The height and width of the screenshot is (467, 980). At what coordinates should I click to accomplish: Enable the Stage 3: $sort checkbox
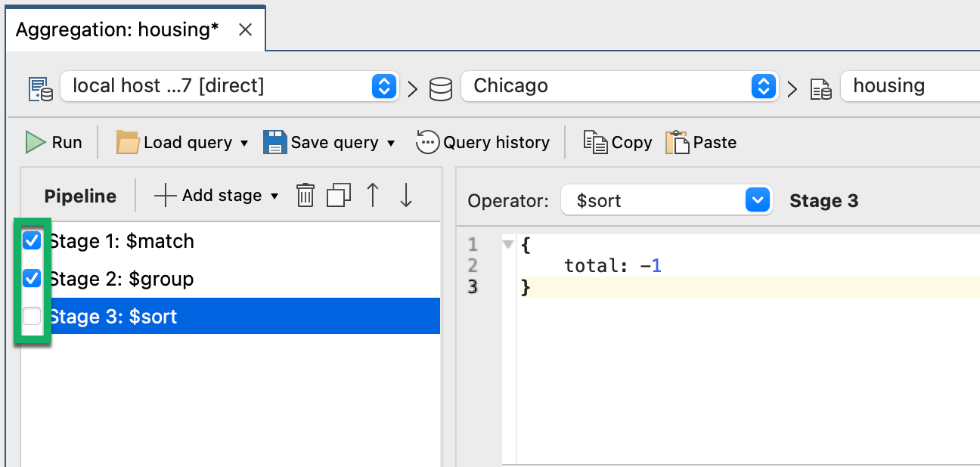[x=32, y=316]
